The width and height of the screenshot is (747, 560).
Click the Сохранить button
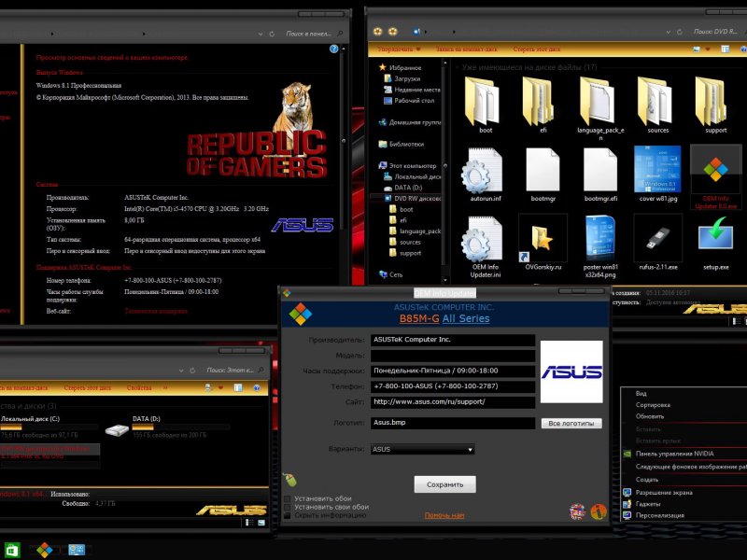444,484
